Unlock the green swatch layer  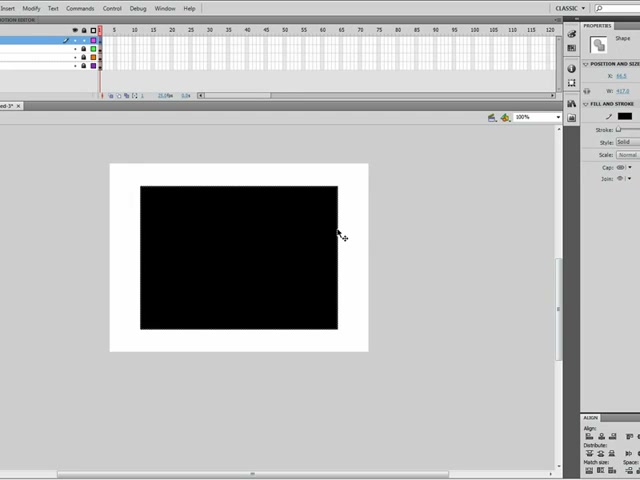point(84,49)
